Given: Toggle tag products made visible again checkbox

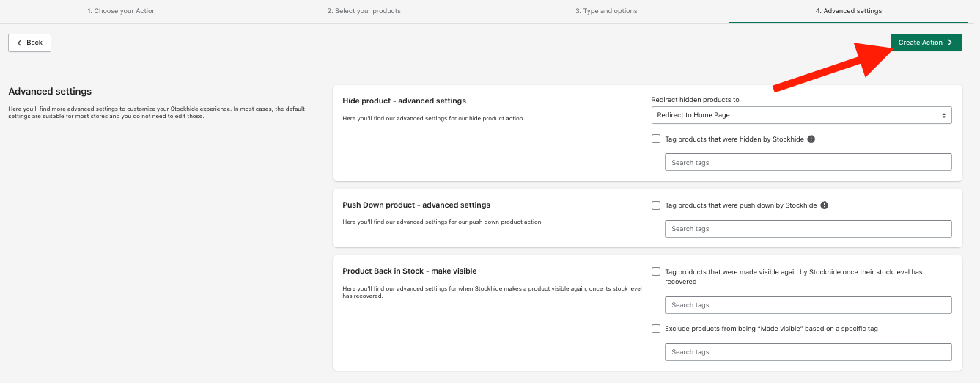Looking at the screenshot, I should point(656,271).
